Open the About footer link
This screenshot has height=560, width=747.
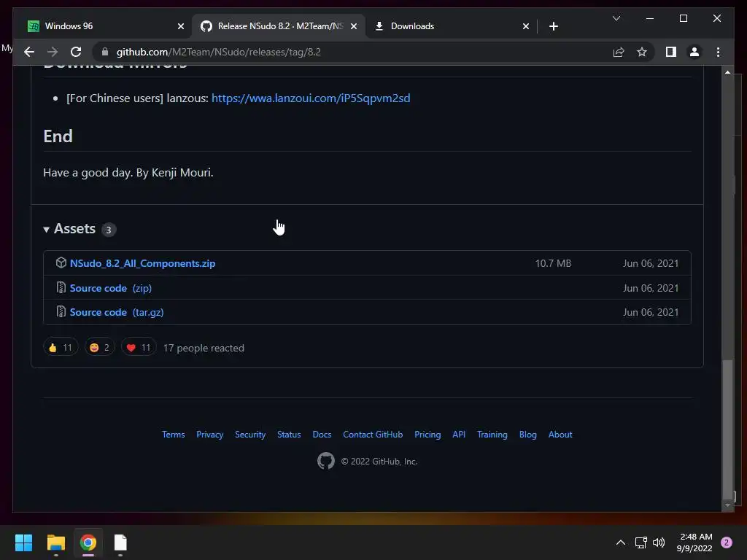[x=560, y=435]
